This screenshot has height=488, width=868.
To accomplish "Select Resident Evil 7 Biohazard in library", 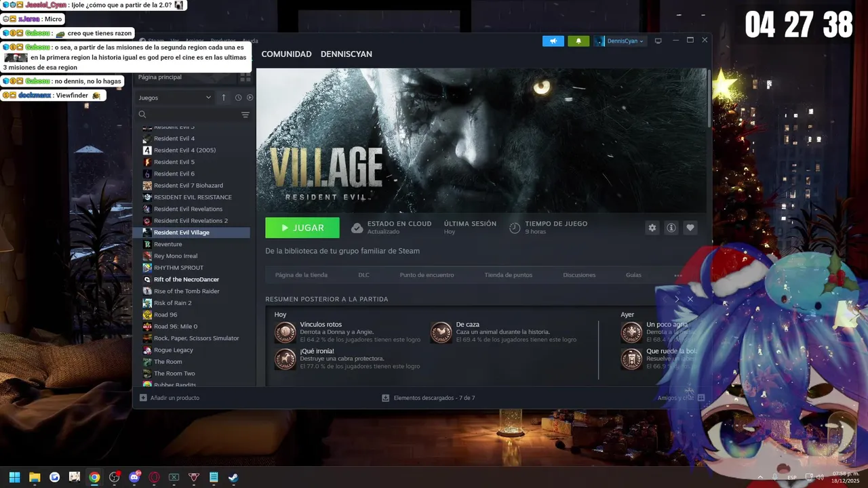I will 188,185.
